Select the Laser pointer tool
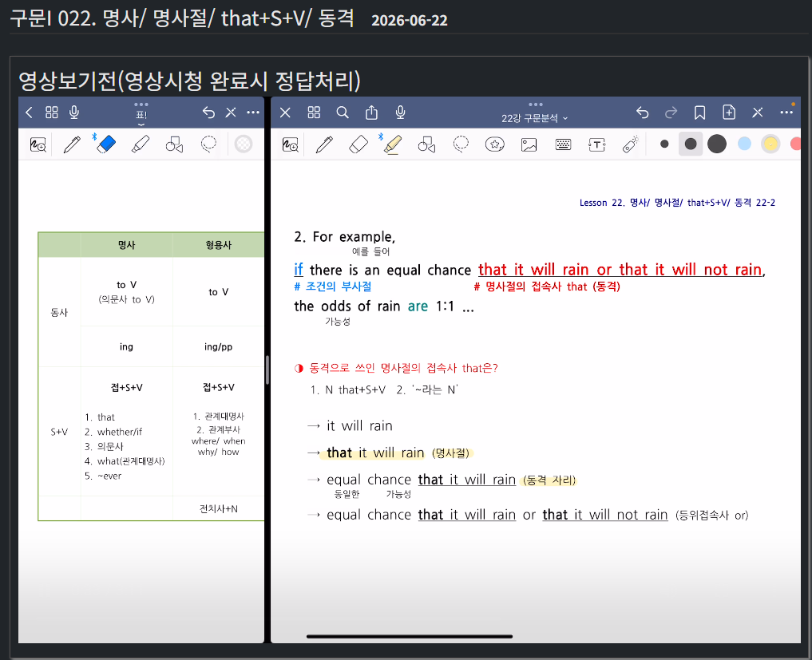The width and height of the screenshot is (812, 660). [630, 144]
